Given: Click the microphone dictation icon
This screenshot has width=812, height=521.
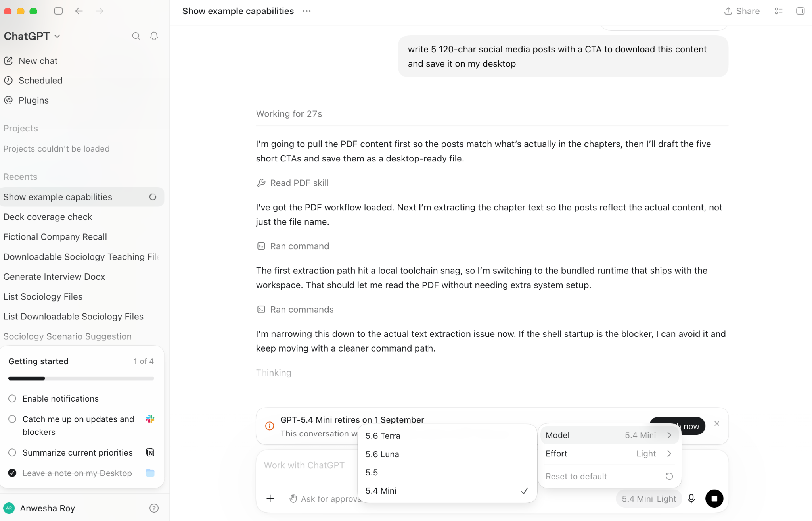Looking at the screenshot, I should coord(691,498).
